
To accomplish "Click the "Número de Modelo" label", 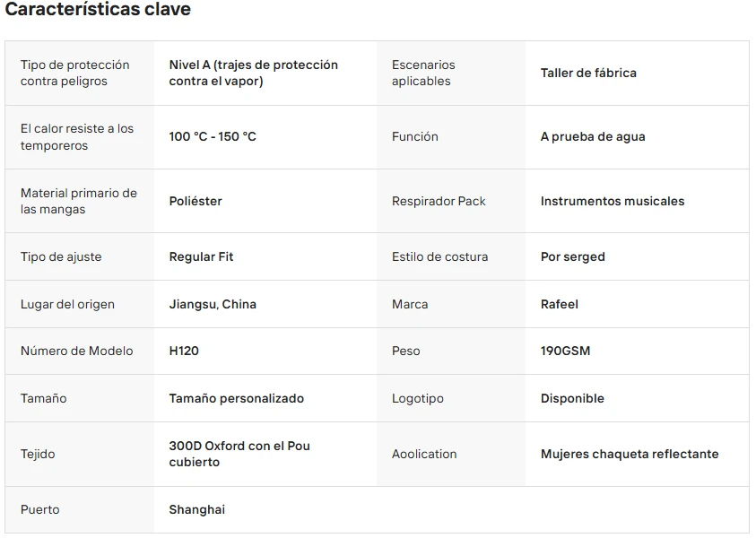I will [76, 351].
